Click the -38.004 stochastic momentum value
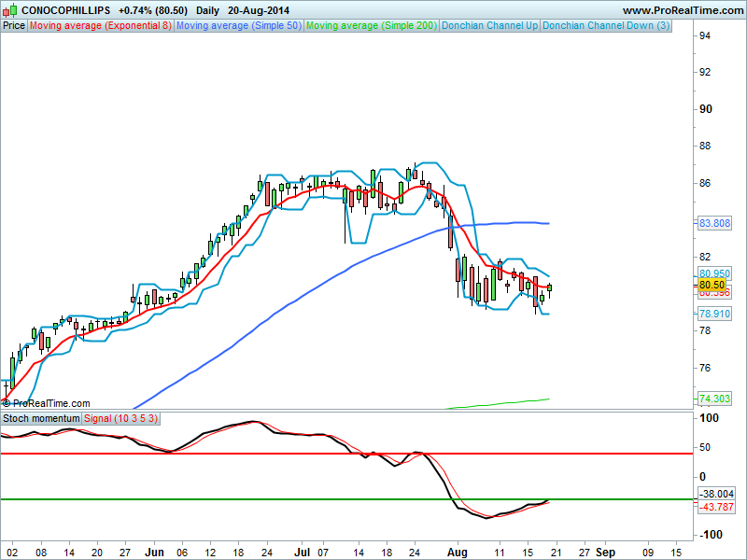The height and width of the screenshot is (560, 747). pos(716,494)
